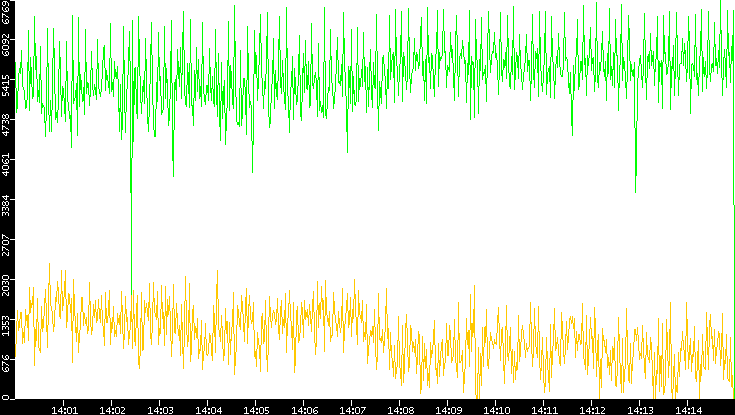
Task: Click the 6092 value on vertical axis
Action: [5, 47]
